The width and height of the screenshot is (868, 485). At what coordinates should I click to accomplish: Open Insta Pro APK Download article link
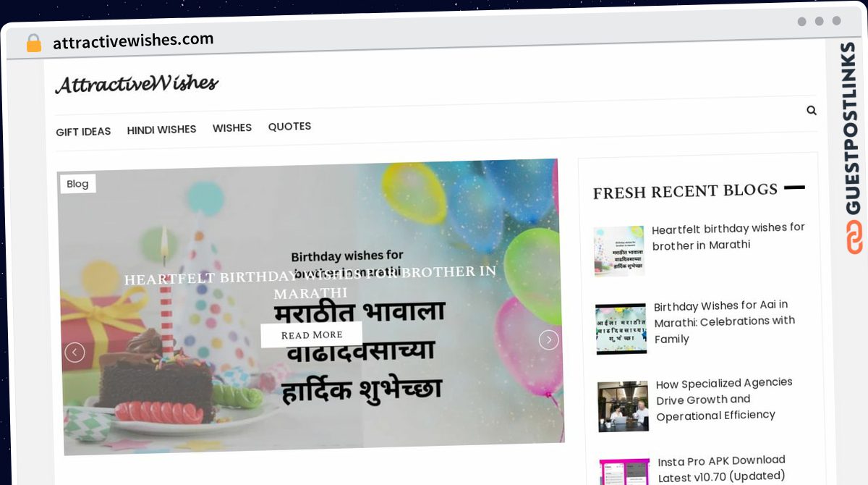point(721,468)
